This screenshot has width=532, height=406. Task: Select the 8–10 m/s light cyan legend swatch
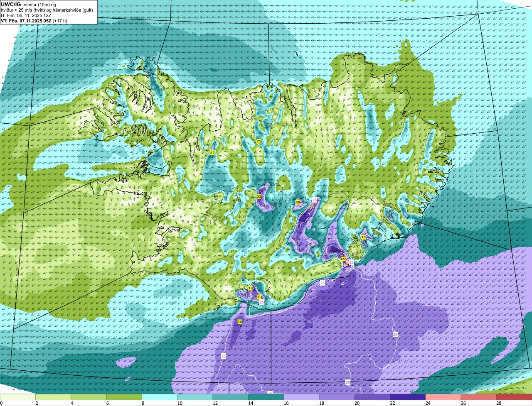tap(160, 397)
